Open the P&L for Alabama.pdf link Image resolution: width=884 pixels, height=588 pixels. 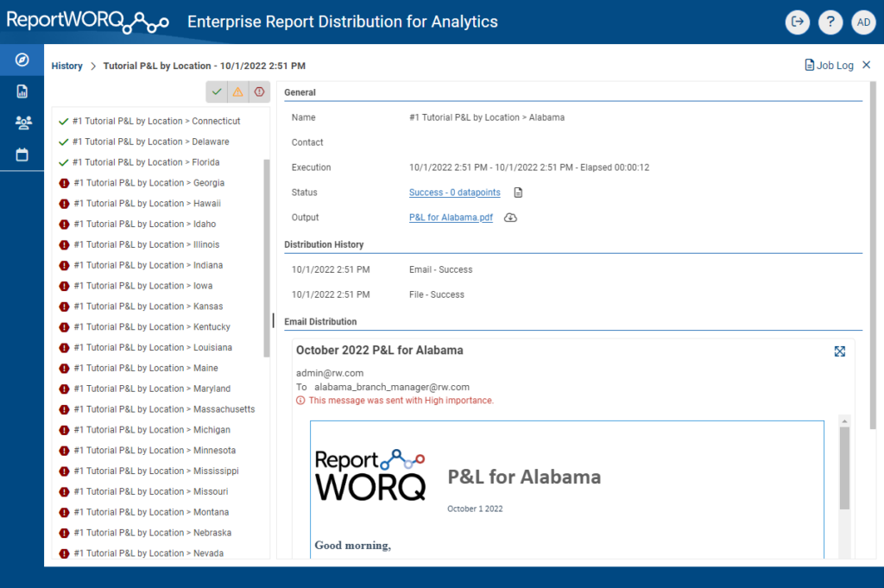[451, 218]
